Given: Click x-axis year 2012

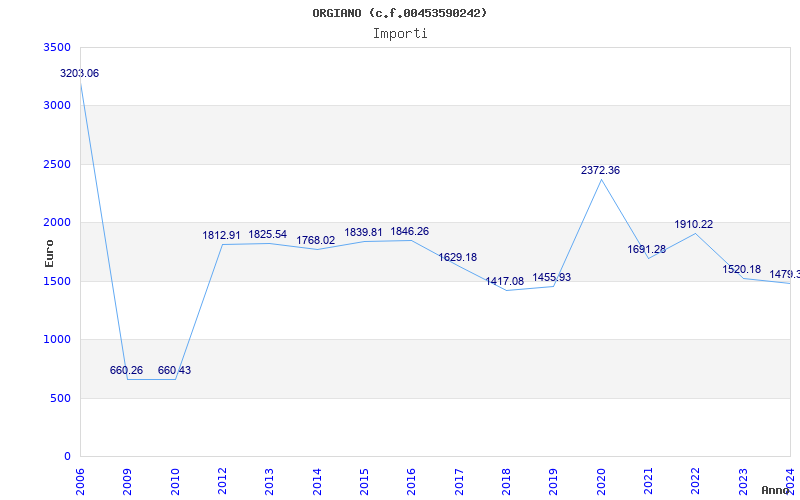Looking at the screenshot, I should pyautogui.click(x=222, y=482).
